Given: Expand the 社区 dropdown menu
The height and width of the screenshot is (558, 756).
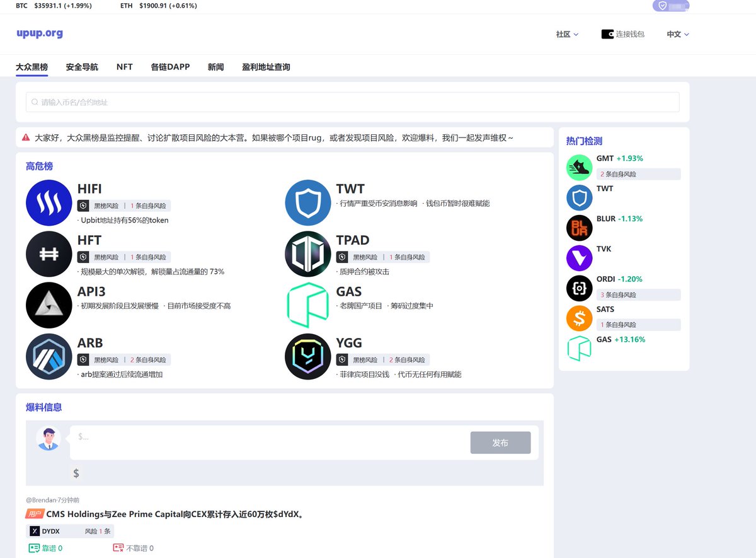Looking at the screenshot, I should (567, 34).
